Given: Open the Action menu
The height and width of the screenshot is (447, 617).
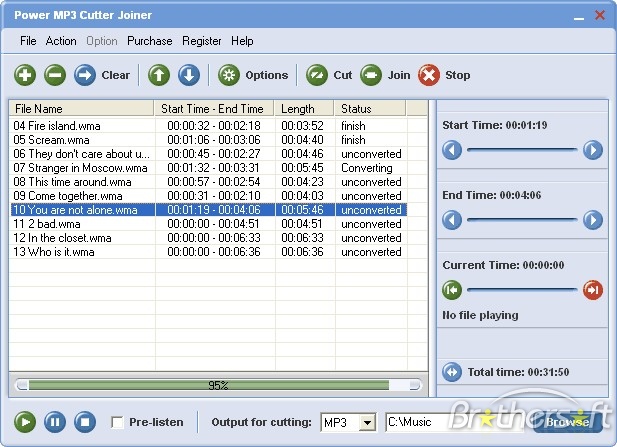Looking at the screenshot, I should pos(61,41).
